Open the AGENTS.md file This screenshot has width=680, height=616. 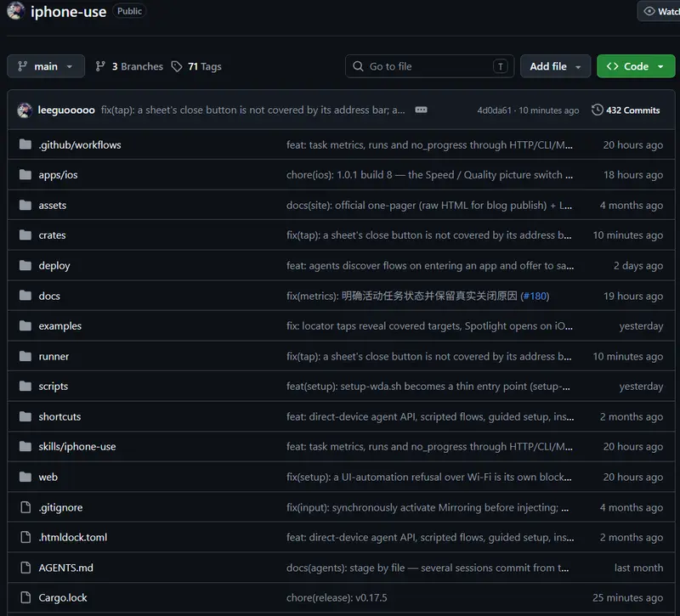pos(66,568)
